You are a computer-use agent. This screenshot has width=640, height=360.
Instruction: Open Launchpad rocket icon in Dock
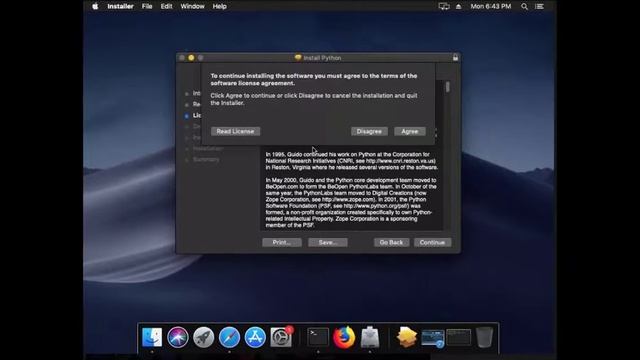pos(203,337)
